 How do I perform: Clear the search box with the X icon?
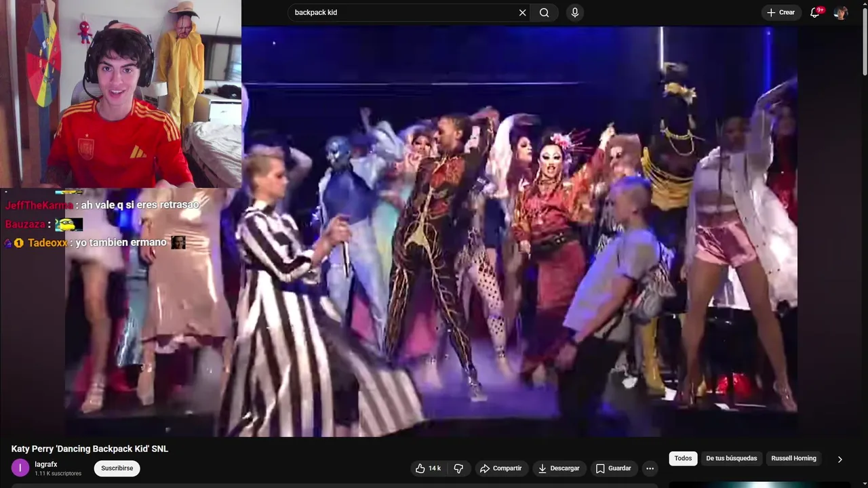522,13
